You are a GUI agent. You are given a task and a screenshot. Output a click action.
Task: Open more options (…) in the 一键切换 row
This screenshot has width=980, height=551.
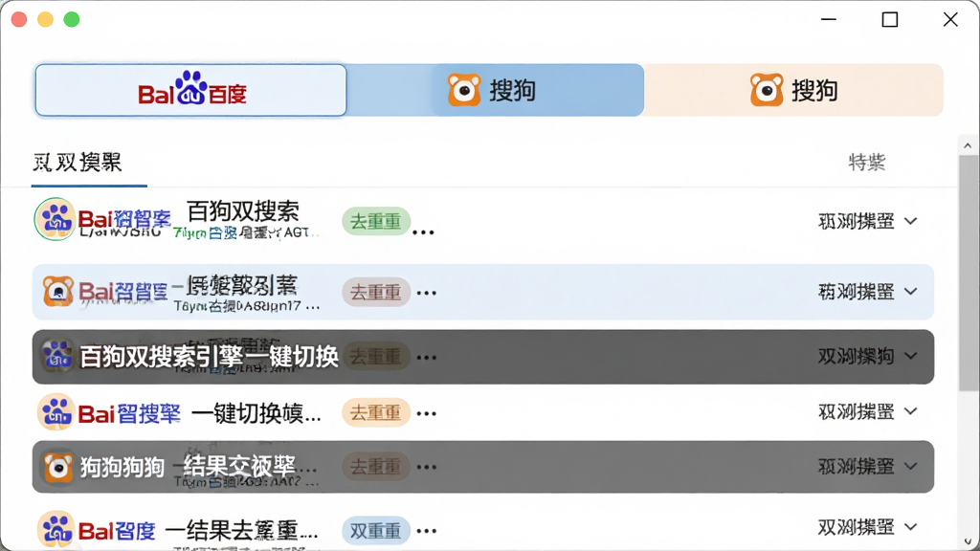tap(426, 413)
